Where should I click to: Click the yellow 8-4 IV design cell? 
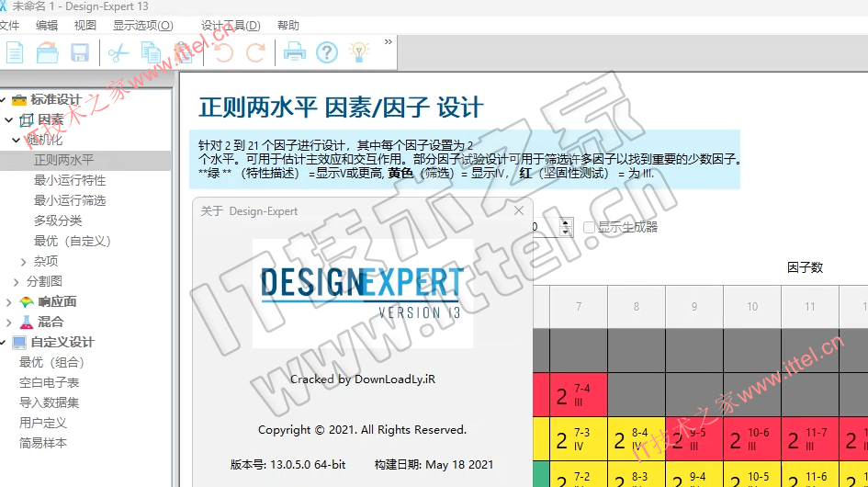coord(636,439)
